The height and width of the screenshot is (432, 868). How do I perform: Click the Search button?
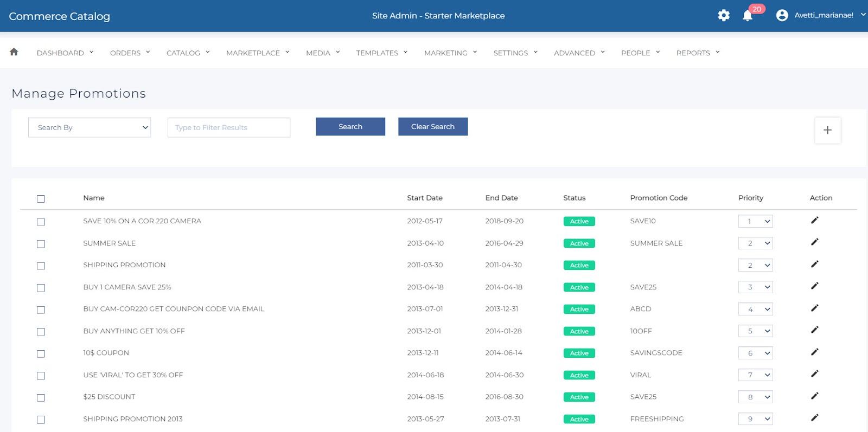(350, 127)
